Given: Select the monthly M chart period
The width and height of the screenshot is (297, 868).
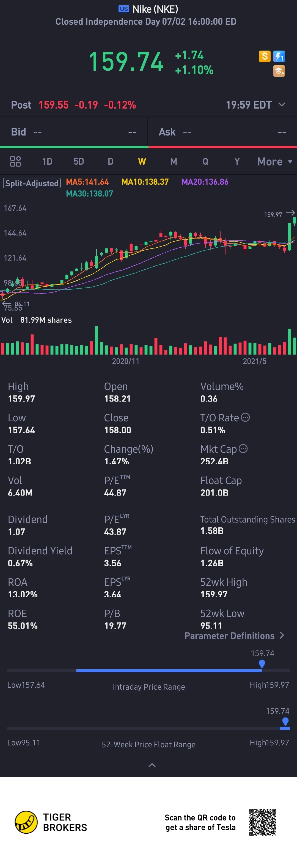Looking at the screenshot, I should (174, 161).
